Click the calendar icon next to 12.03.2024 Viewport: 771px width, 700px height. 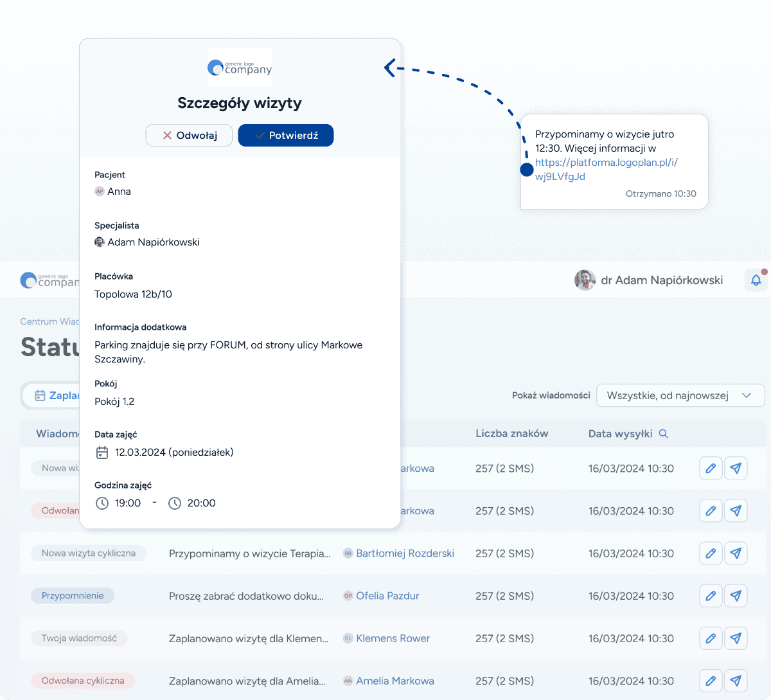click(x=102, y=453)
